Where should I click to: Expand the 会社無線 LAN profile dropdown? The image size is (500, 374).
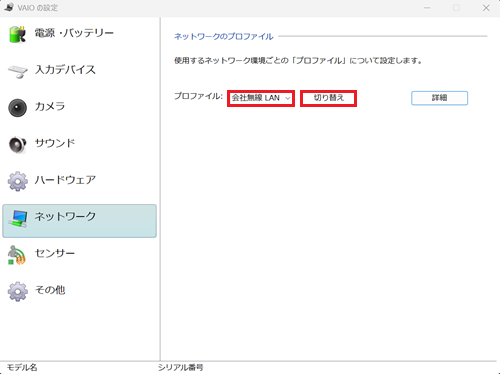(x=261, y=98)
